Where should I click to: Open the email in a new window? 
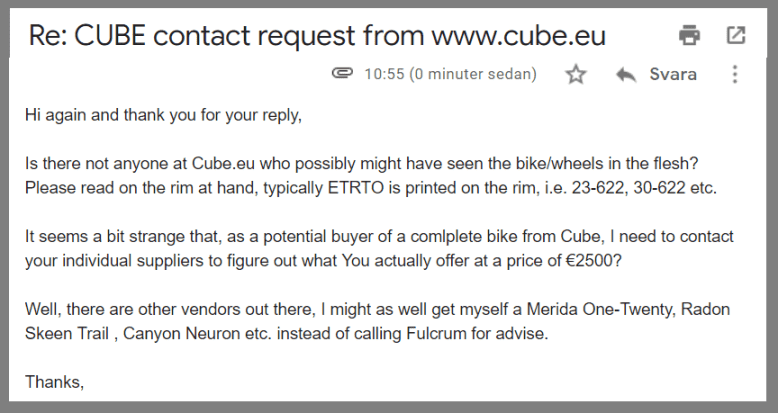[x=736, y=36]
